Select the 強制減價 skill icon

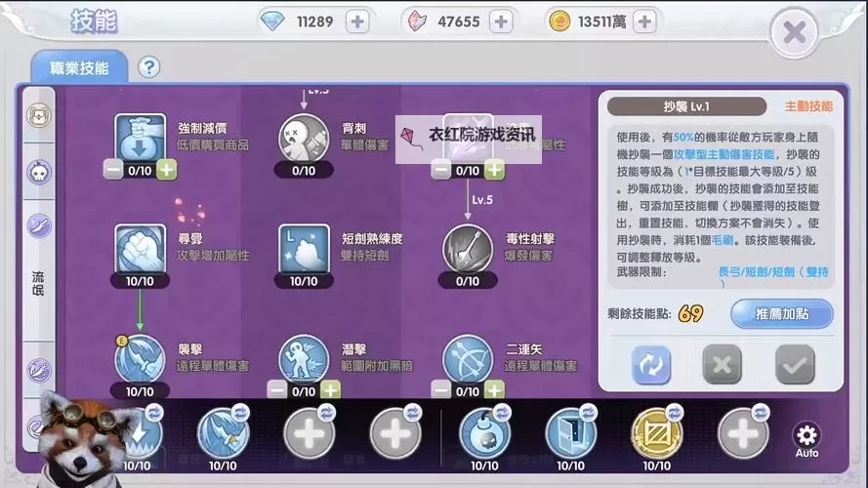(140, 139)
